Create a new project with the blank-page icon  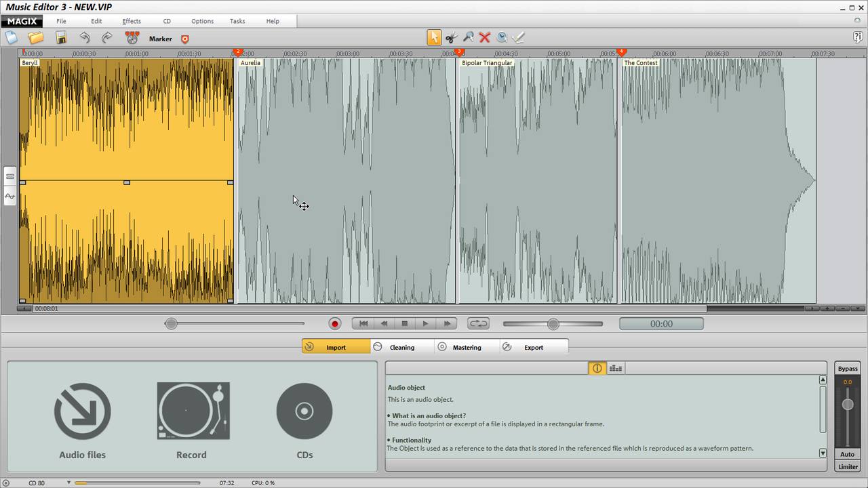[12, 38]
